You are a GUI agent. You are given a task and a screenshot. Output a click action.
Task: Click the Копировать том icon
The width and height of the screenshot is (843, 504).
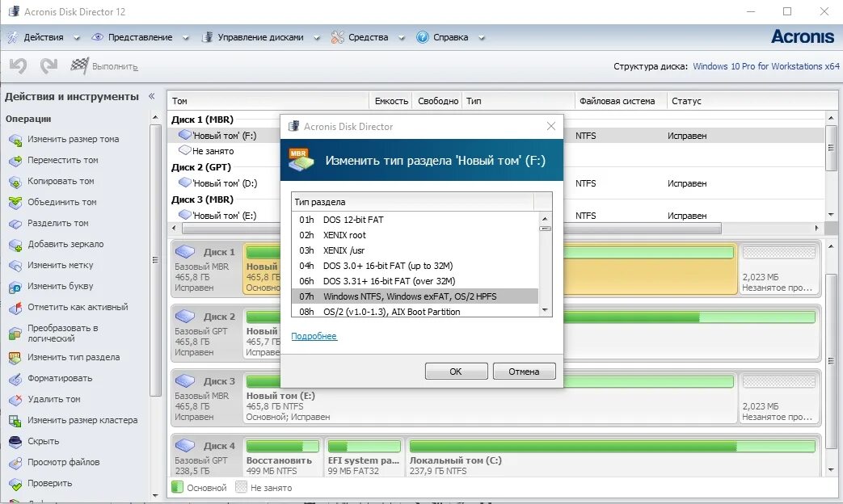pos(15,182)
